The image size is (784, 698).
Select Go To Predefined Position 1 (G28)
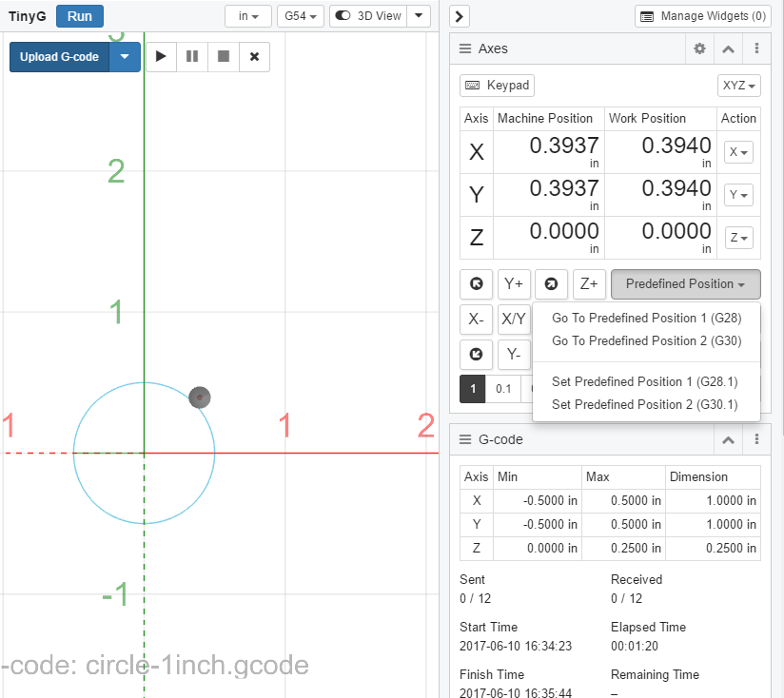[x=646, y=318]
